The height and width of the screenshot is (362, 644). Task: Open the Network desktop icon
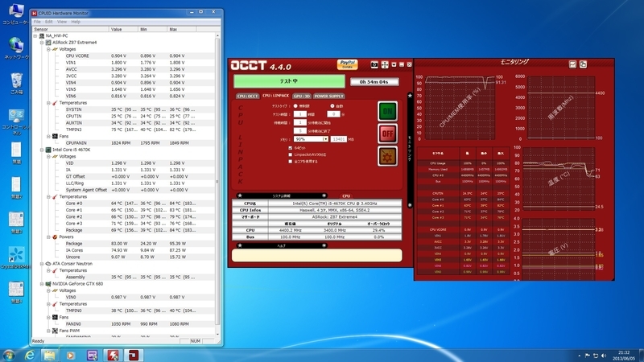[x=16, y=48]
